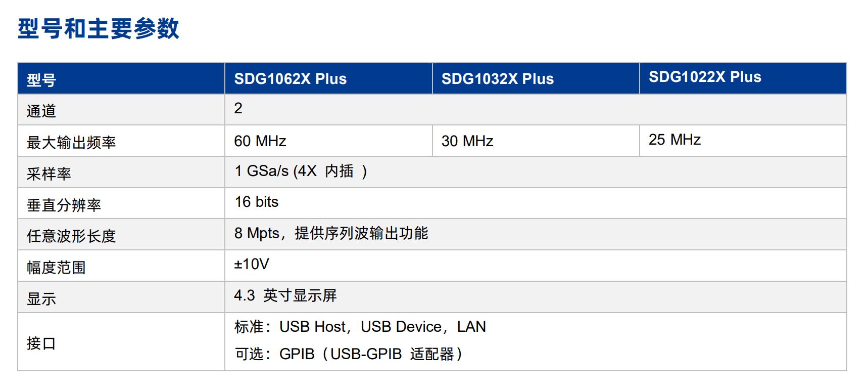Click the 60 MHz frequency cell

[x=260, y=141]
